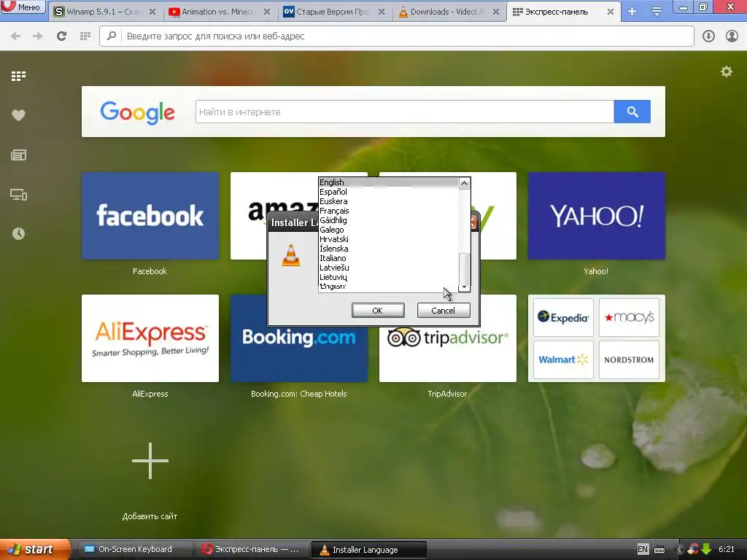The width and height of the screenshot is (747, 560).
Task: Select Latviešu in the language list
Action: 388,268
